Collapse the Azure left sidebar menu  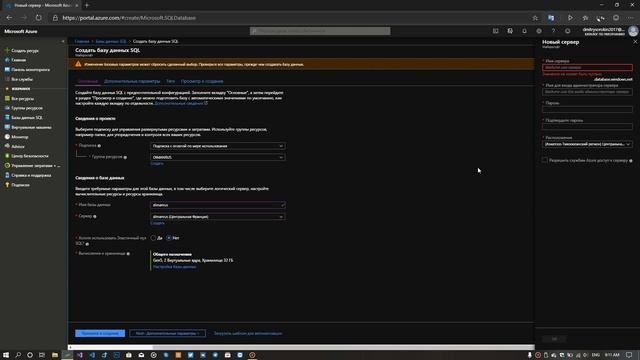[x=63, y=41]
